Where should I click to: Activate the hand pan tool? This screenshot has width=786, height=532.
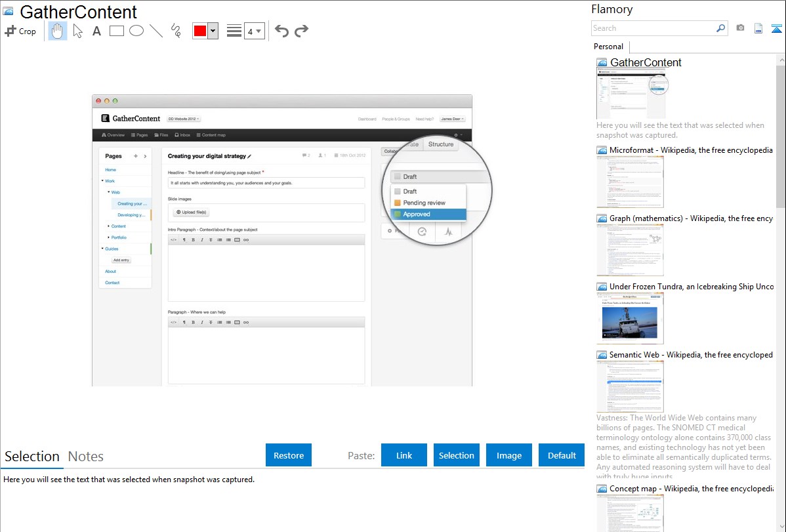57,31
